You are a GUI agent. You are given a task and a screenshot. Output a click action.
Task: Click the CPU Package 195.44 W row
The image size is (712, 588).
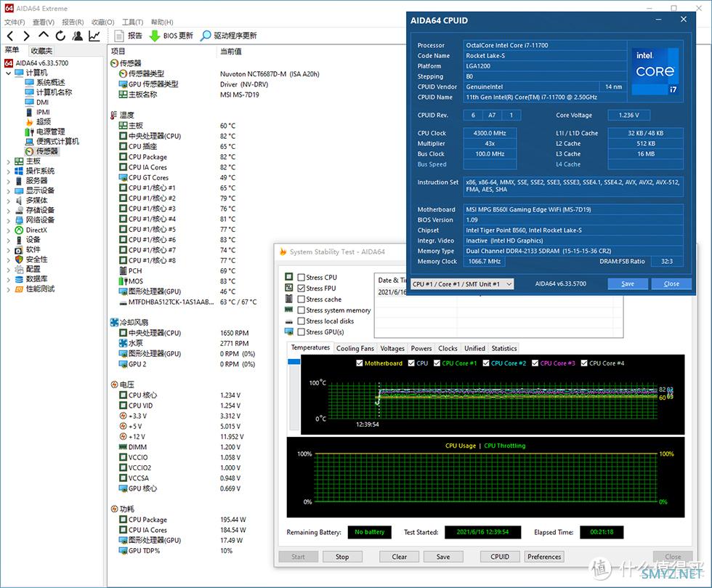point(182,520)
